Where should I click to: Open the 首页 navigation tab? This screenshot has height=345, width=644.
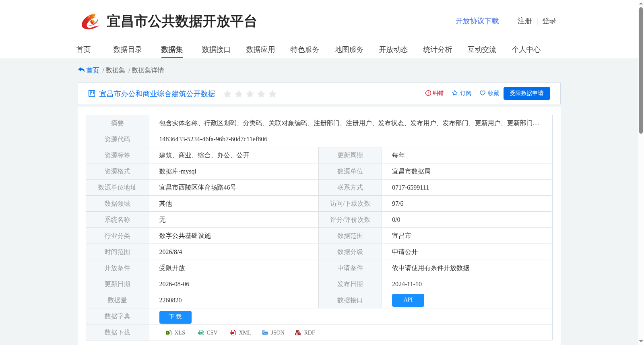click(x=83, y=50)
